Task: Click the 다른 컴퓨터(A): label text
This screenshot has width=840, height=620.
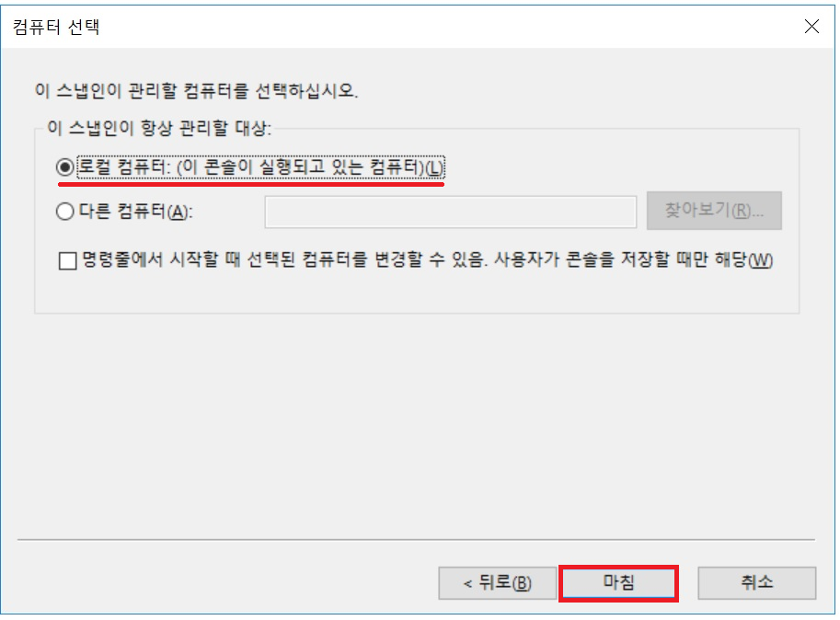Action: [x=135, y=212]
